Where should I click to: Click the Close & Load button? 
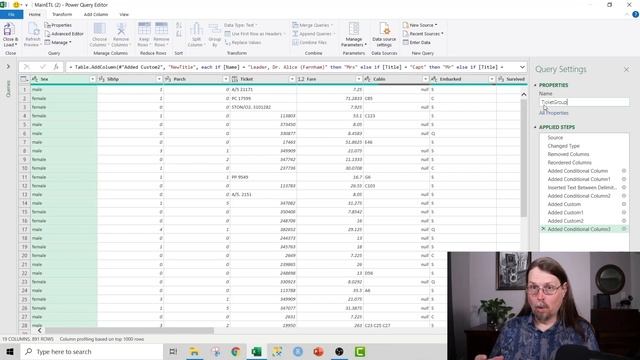[x=10, y=34]
